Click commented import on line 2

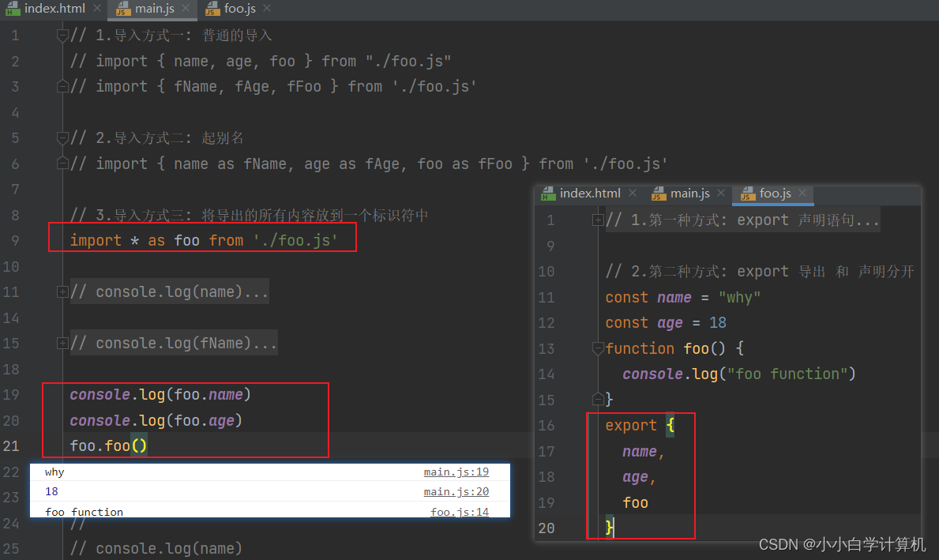click(x=261, y=61)
